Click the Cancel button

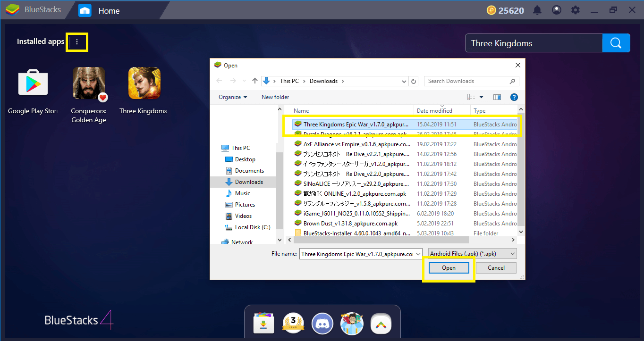click(496, 268)
